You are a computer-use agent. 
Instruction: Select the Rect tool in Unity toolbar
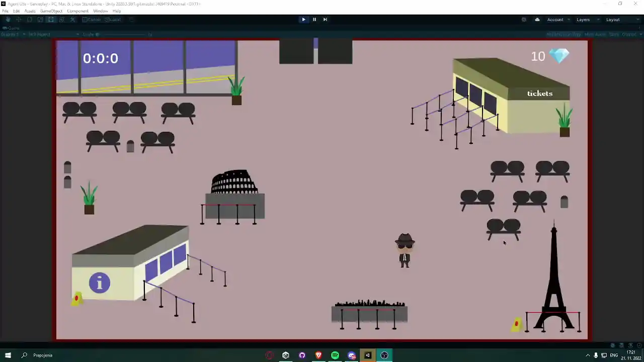click(x=51, y=20)
